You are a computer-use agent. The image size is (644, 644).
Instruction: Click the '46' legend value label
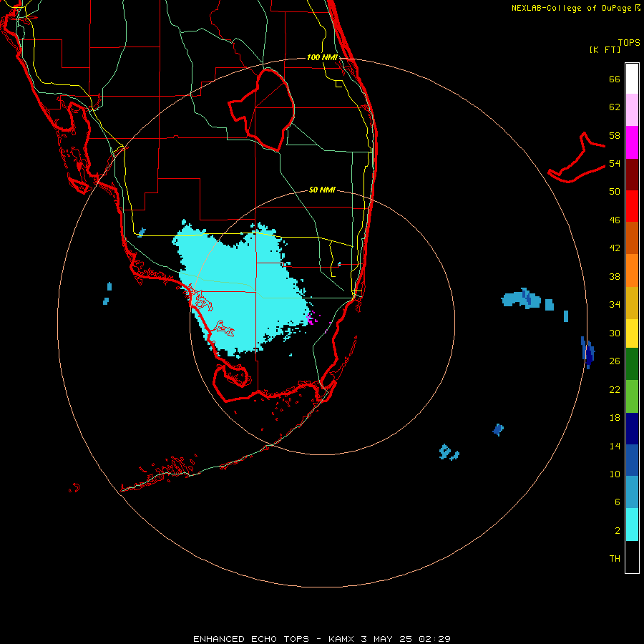pos(615,220)
